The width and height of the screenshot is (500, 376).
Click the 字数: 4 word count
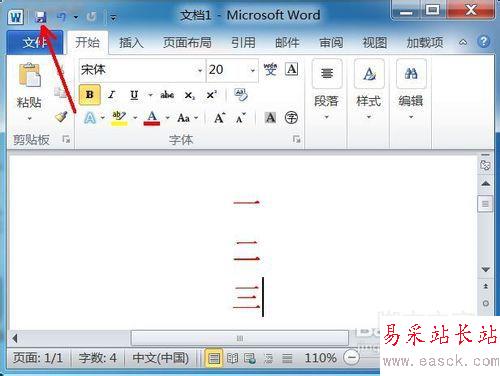tap(97, 358)
